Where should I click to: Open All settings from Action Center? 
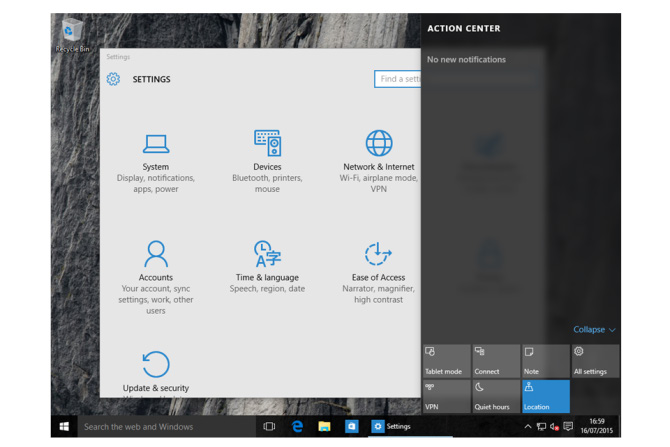point(595,361)
